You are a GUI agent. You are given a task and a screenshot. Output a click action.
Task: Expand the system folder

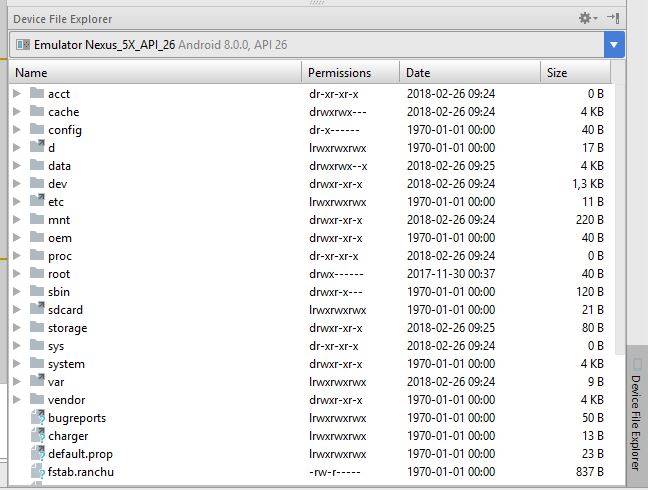click(17, 364)
